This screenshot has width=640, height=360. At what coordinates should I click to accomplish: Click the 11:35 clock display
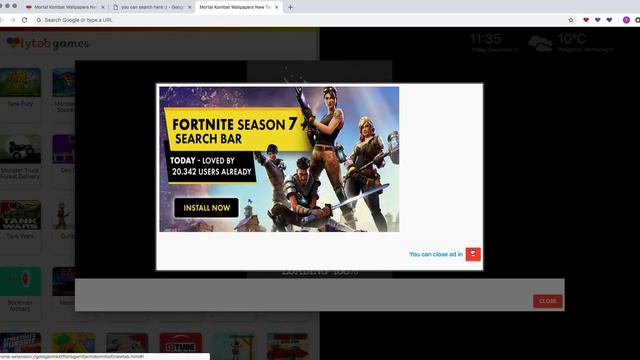(485, 39)
